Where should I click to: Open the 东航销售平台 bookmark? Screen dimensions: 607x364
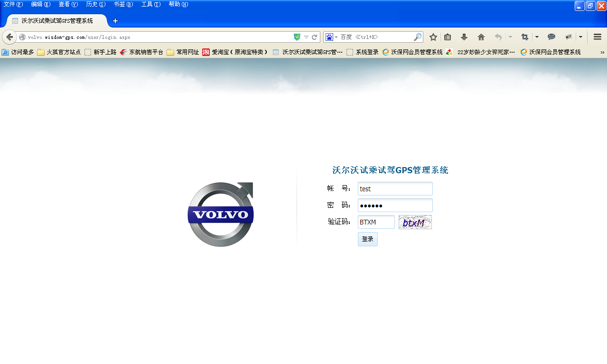(x=141, y=52)
